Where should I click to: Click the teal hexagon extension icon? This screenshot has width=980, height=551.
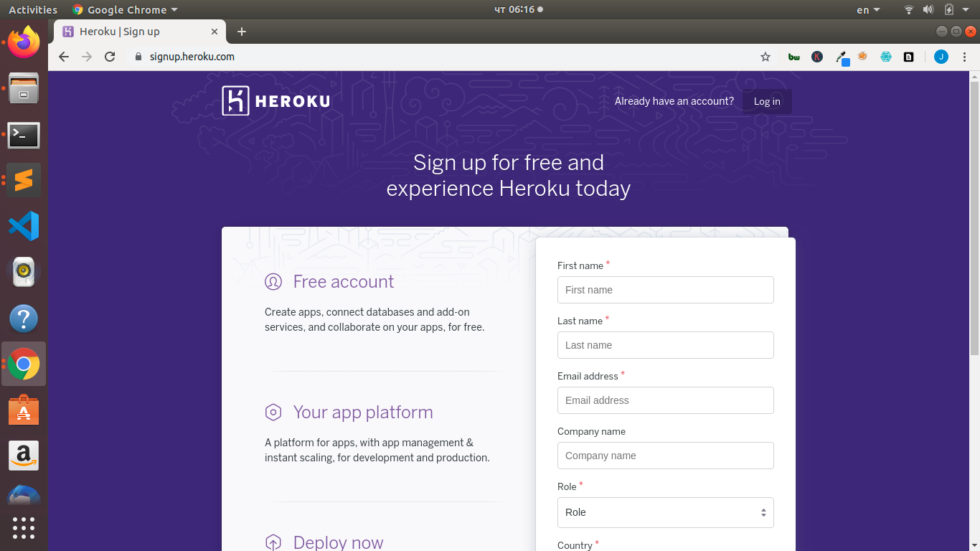(x=885, y=56)
